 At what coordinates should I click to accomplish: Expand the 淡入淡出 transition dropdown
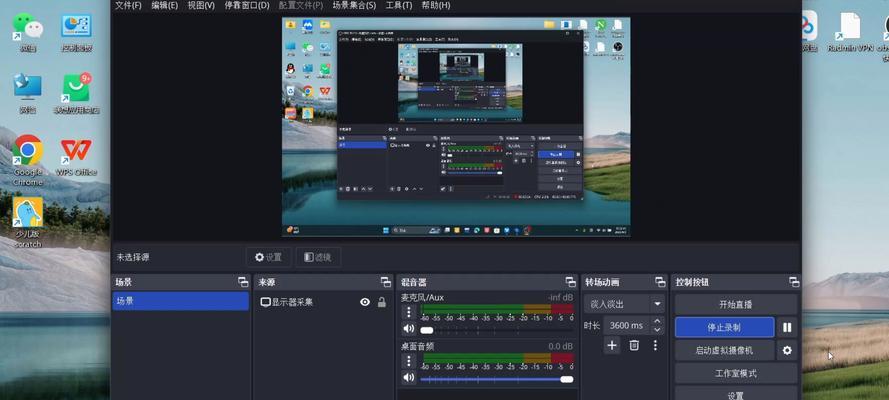657,304
